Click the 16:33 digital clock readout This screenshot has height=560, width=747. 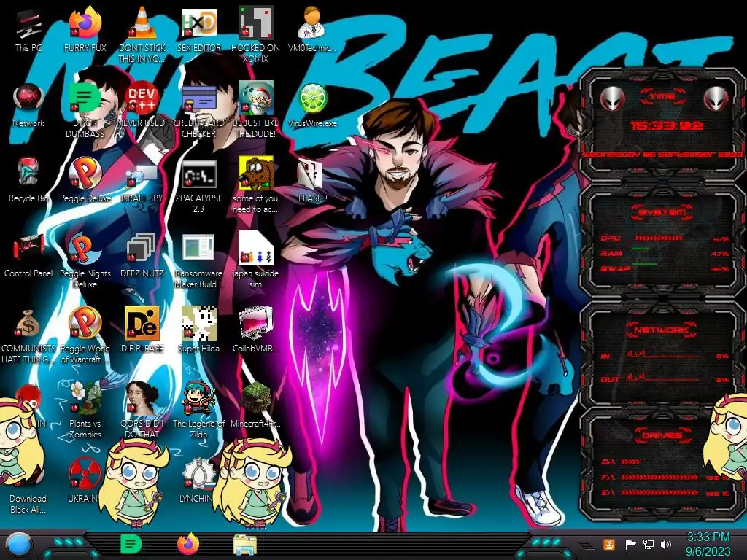point(666,125)
